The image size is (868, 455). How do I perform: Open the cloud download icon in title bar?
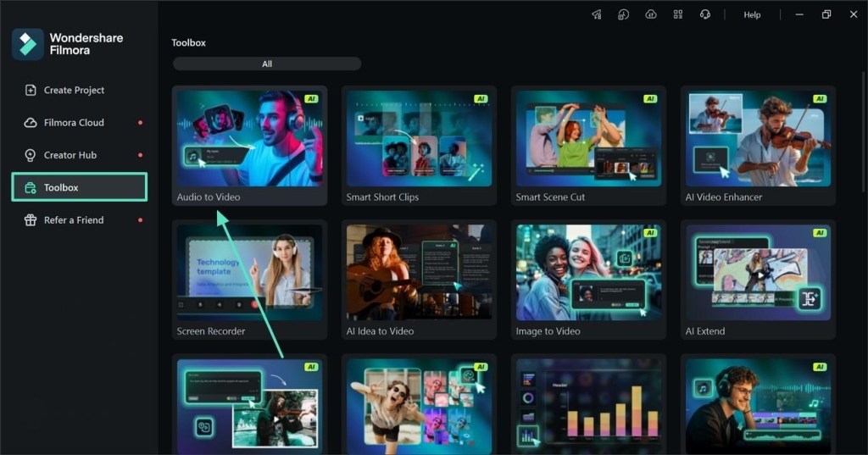[x=650, y=14]
